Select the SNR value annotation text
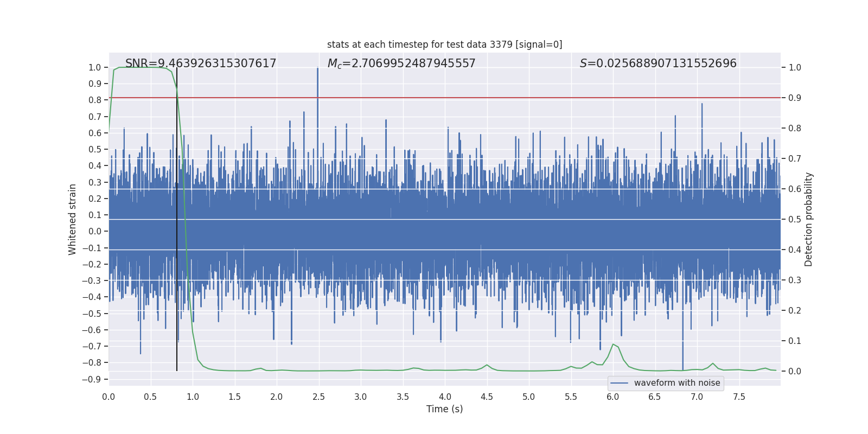This screenshot has height=434, width=868. click(201, 63)
